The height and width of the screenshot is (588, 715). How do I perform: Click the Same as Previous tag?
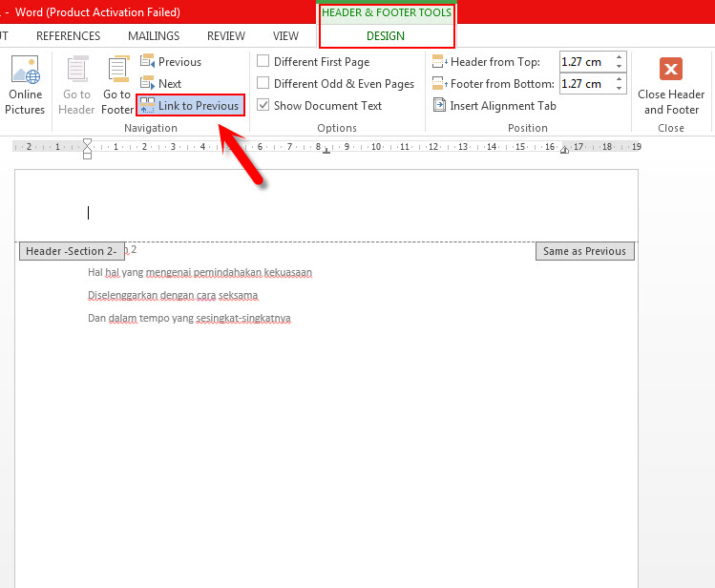584,251
